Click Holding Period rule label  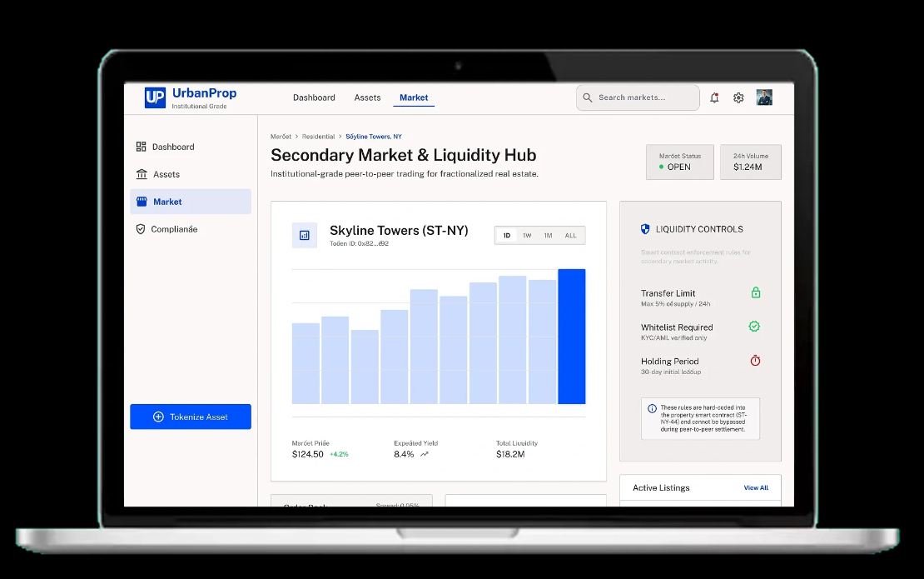(670, 362)
